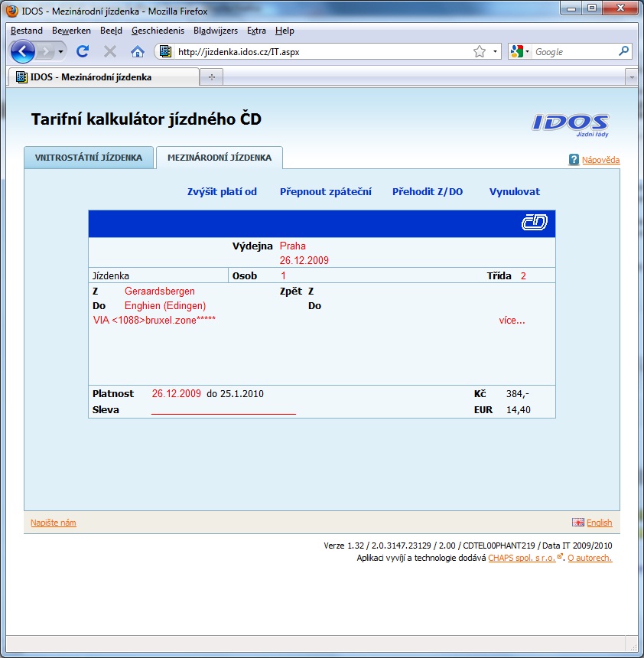644x658 pixels.
Task: Click Vynulovat to reset the form
Action: (x=515, y=192)
